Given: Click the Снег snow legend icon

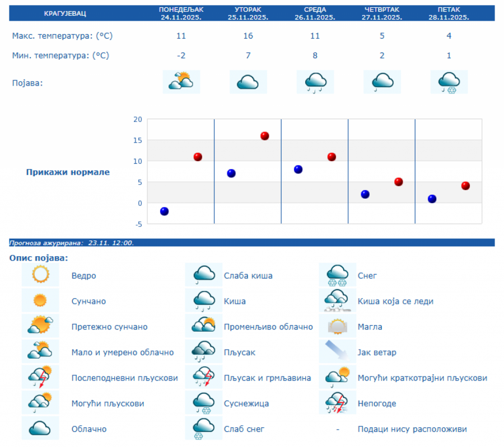Looking at the screenshot, I should [x=338, y=275].
